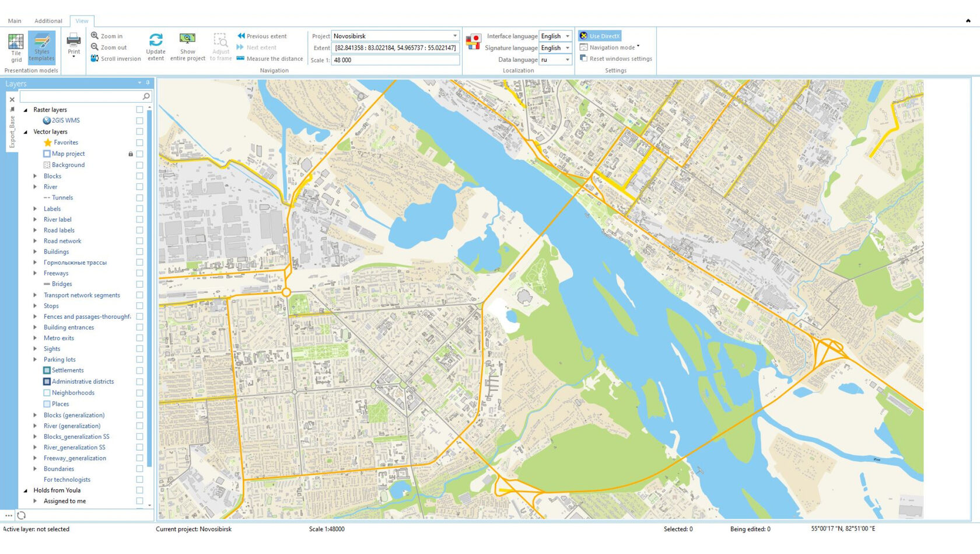Viewport: 980px width, 554px height.
Task: Click Show entire project
Action: (187, 46)
